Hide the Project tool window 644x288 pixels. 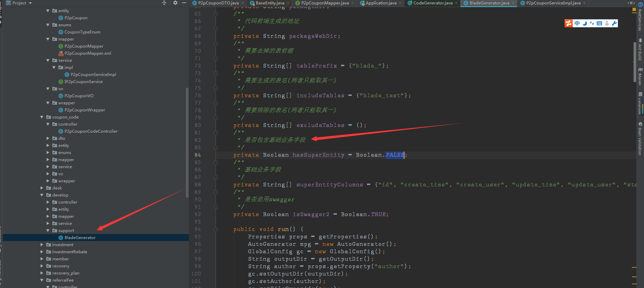click(184, 3)
